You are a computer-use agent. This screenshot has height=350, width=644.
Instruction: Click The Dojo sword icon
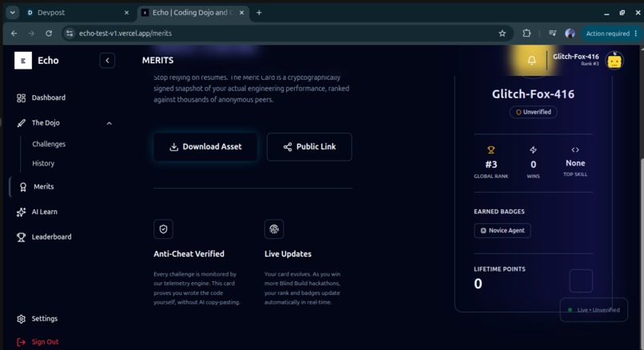click(21, 123)
